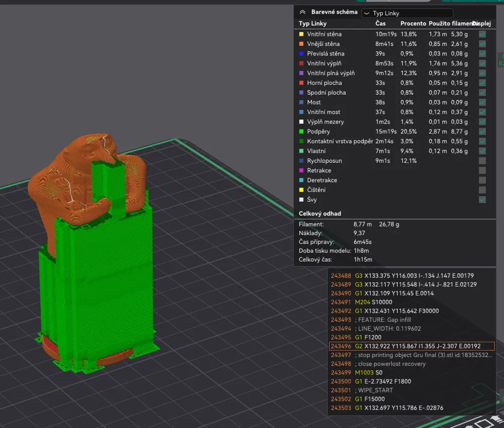Click the Čas column header
Image resolution: width=504 pixels, height=428 pixels.
(x=380, y=24)
